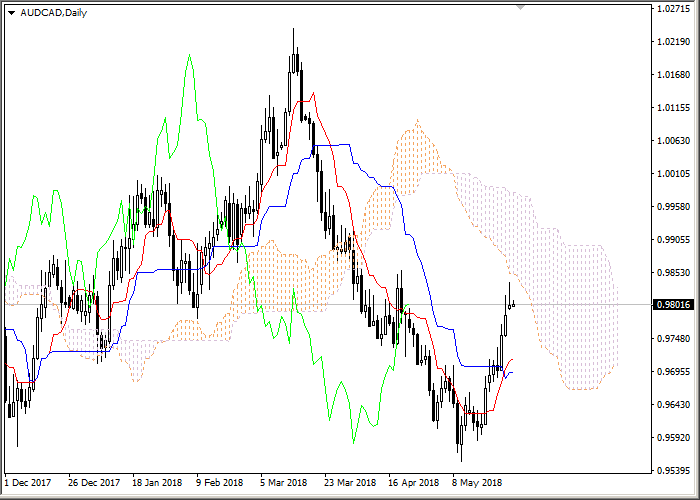Select the 23 Mar 2018 date label
Viewport: 700px width, 500px height.
(x=350, y=482)
